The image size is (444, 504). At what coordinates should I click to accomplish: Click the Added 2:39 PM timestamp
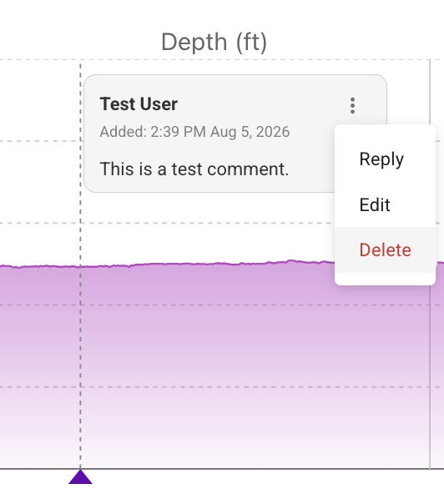coord(194,132)
